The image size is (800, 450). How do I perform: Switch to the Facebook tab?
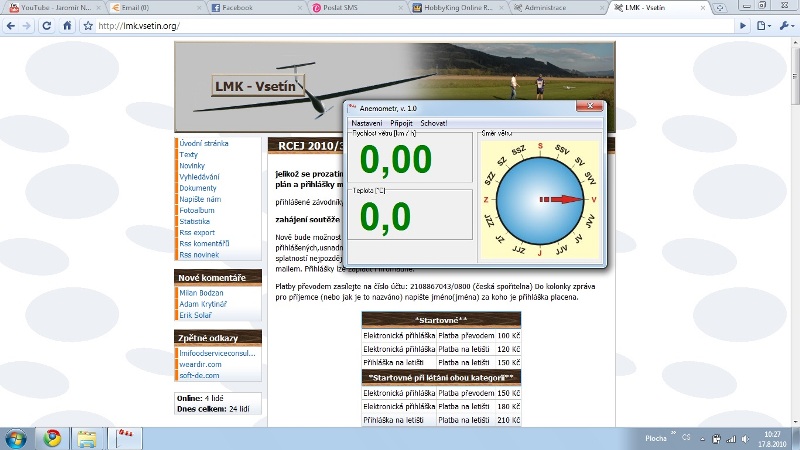[256, 8]
